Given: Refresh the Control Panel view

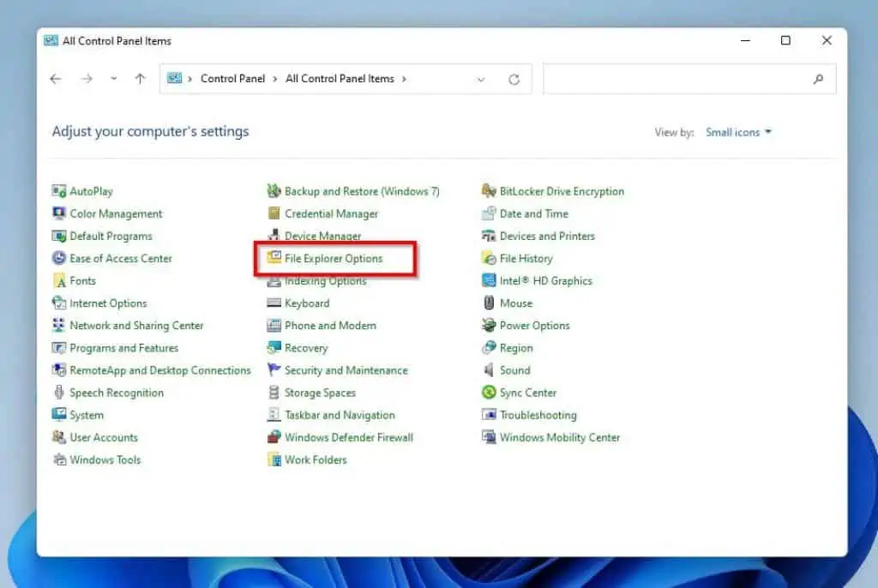Looking at the screenshot, I should point(514,80).
